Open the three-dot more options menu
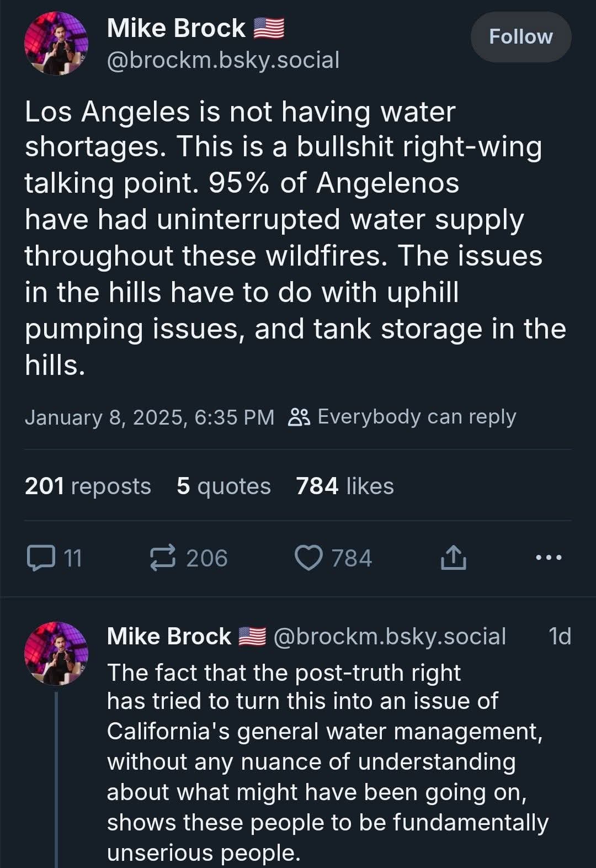Image resolution: width=596 pixels, height=868 pixels. click(549, 558)
